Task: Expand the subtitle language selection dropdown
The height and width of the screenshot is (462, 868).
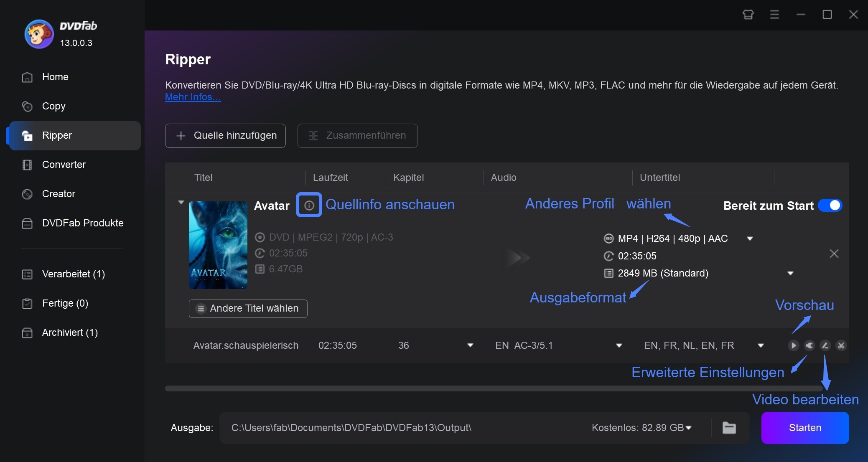Action: (761, 345)
